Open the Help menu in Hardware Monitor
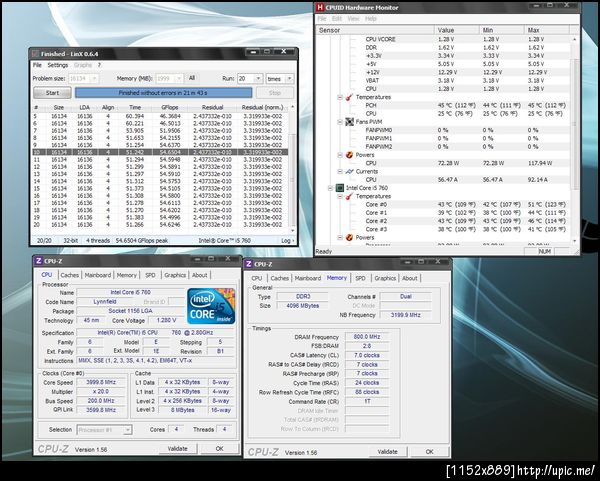The width and height of the screenshot is (600, 481). [x=370, y=19]
